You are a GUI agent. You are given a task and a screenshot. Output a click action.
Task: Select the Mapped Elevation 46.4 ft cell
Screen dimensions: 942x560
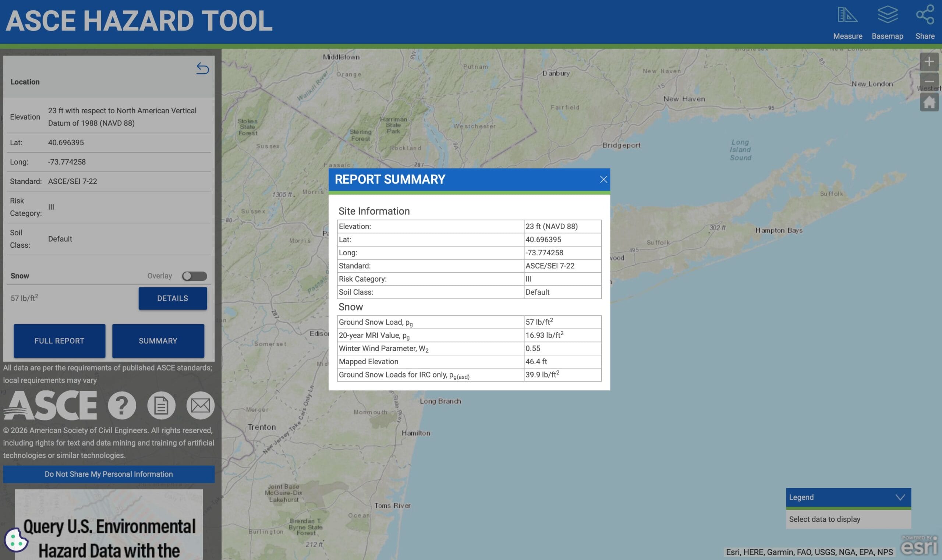tap(562, 362)
